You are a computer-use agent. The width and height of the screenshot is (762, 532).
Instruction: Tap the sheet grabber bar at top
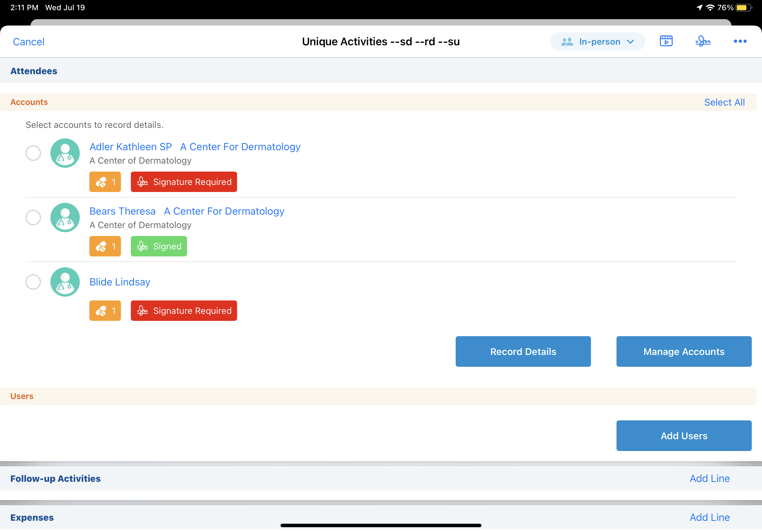tap(381, 22)
